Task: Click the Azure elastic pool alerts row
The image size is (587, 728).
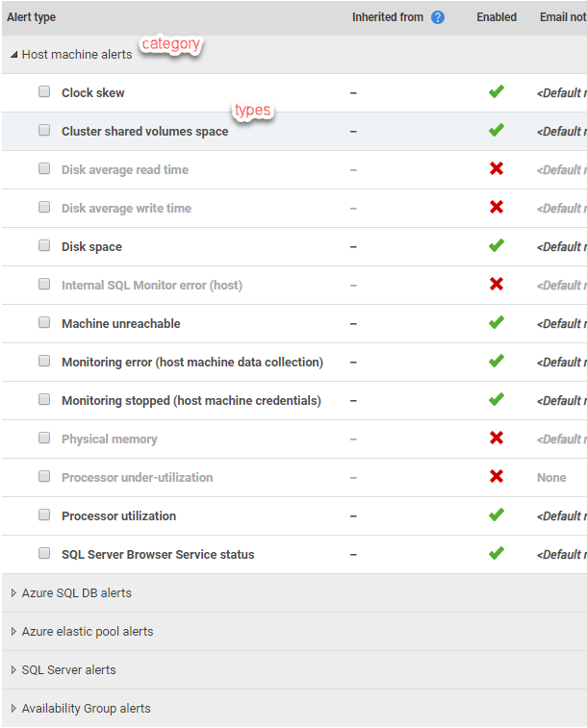Action: (87, 632)
